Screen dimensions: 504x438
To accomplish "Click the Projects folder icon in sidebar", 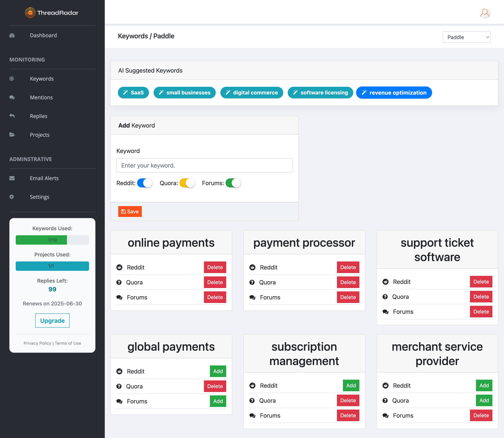I will [x=12, y=135].
